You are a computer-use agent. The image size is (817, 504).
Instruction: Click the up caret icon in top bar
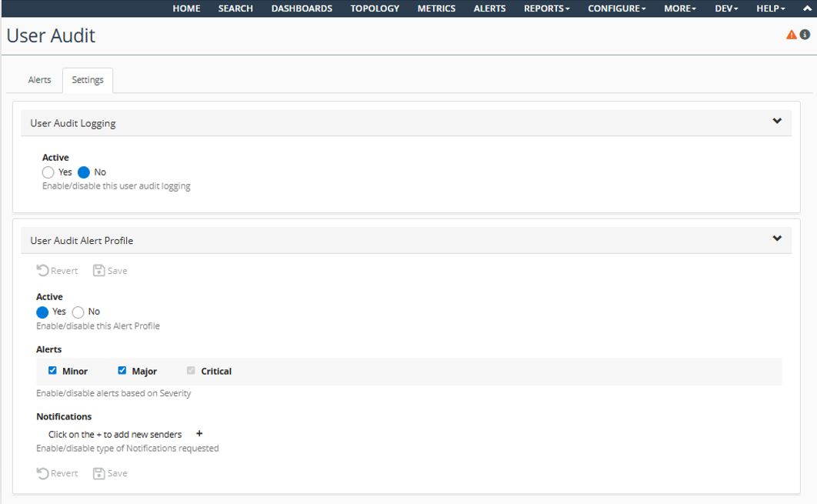805,8
